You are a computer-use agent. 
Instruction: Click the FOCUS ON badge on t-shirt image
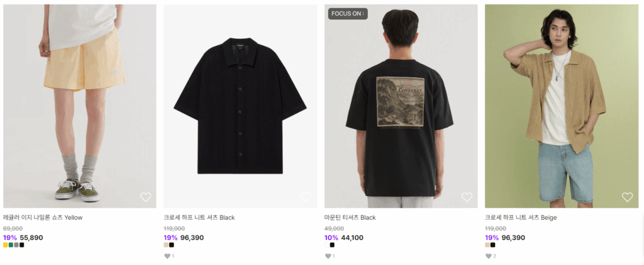coord(348,13)
